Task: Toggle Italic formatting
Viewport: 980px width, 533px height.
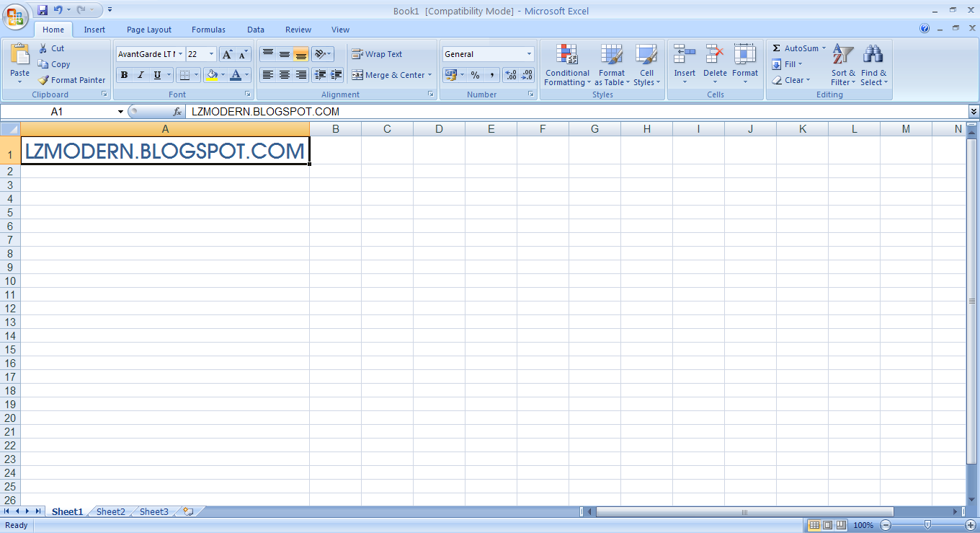Action: point(141,75)
